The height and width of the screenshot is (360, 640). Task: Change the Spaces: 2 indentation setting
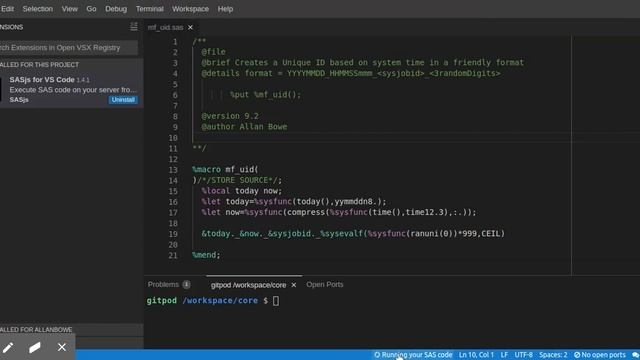553,355
